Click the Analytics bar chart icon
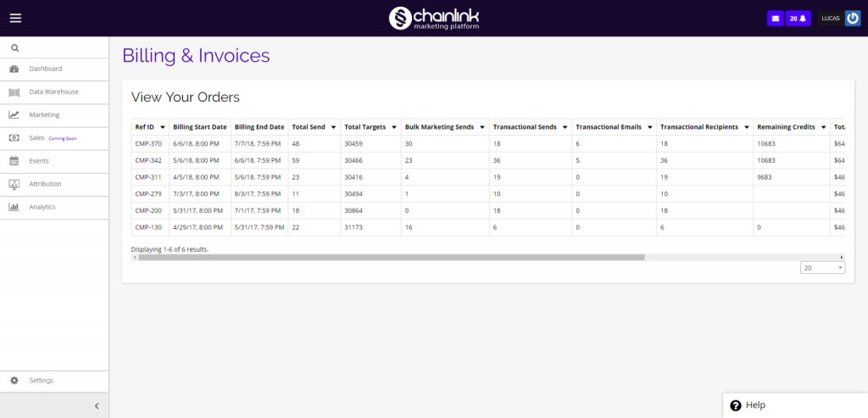Screen dimensions: 868x418 coord(14,207)
